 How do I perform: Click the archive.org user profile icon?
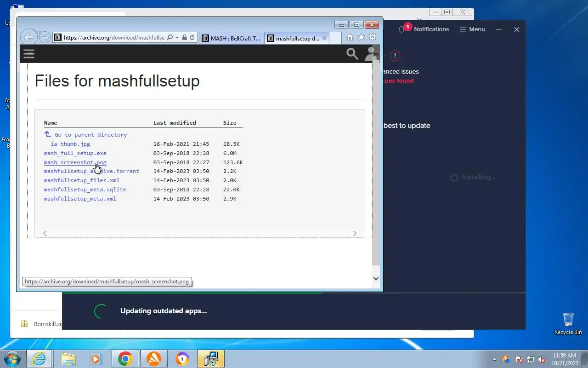point(370,54)
